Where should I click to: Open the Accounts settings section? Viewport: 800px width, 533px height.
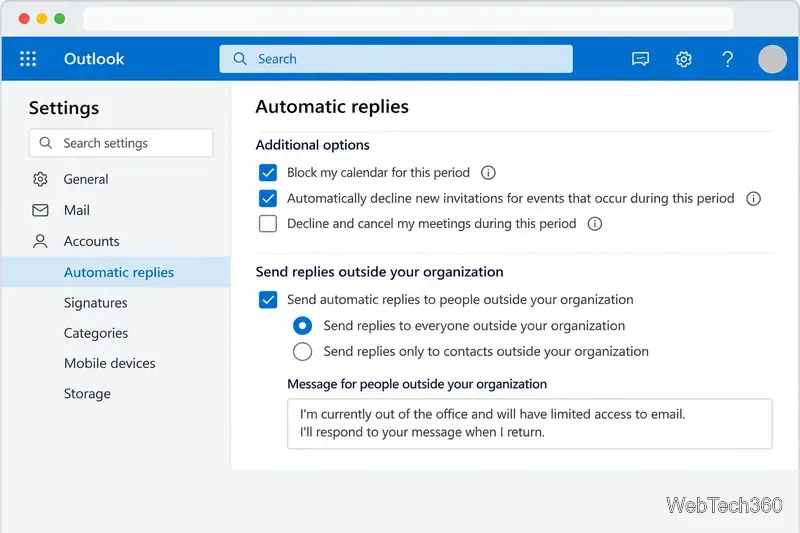click(x=91, y=241)
